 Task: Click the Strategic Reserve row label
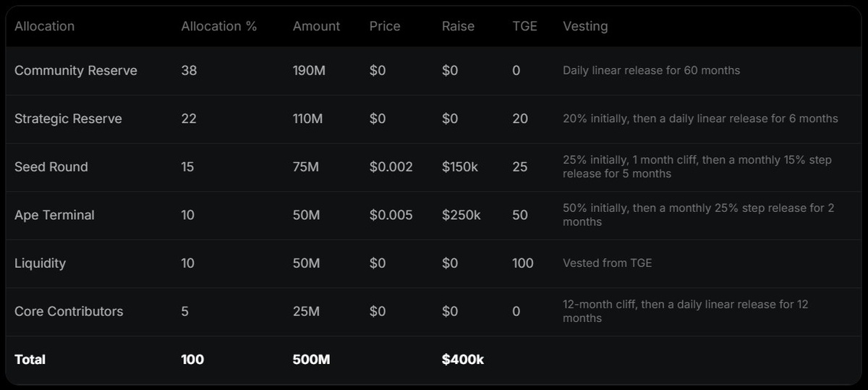click(x=68, y=119)
